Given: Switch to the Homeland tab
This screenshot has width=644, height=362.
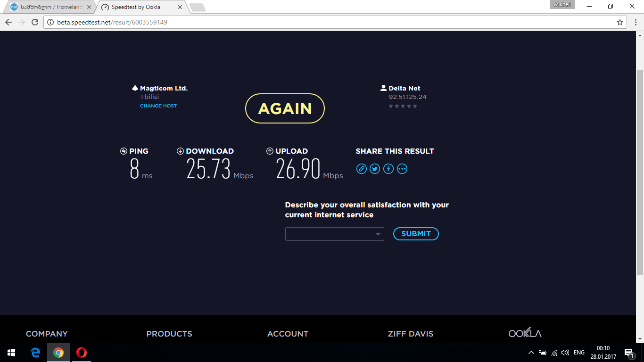Looking at the screenshot, I should coord(49,8).
